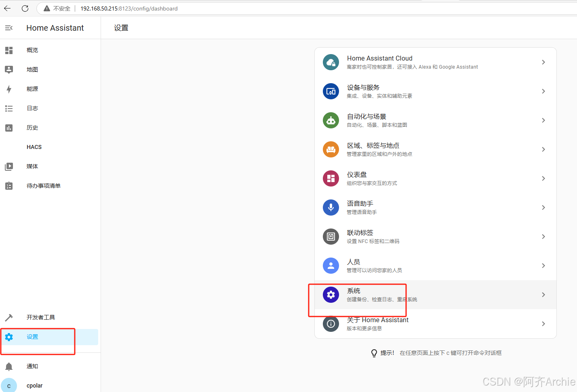Click the Overview dashboard icon
Image resolution: width=577 pixels, height=392 pixels.
9,50
